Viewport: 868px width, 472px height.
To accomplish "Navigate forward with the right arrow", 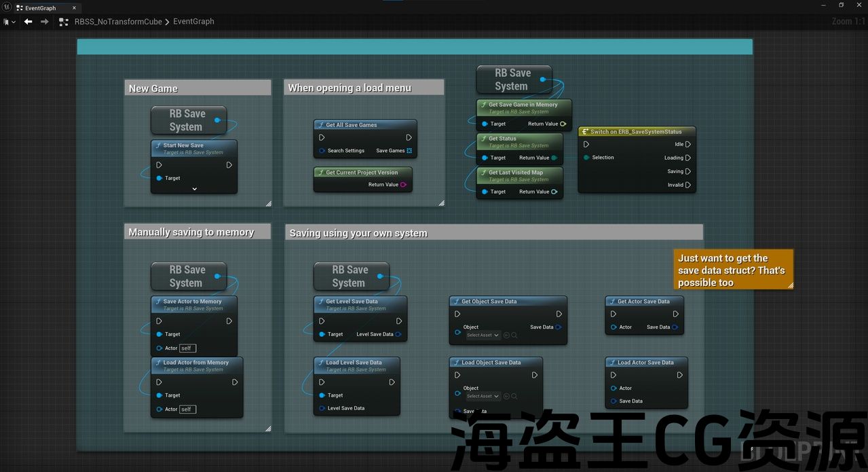I will (x=45, y=22).
